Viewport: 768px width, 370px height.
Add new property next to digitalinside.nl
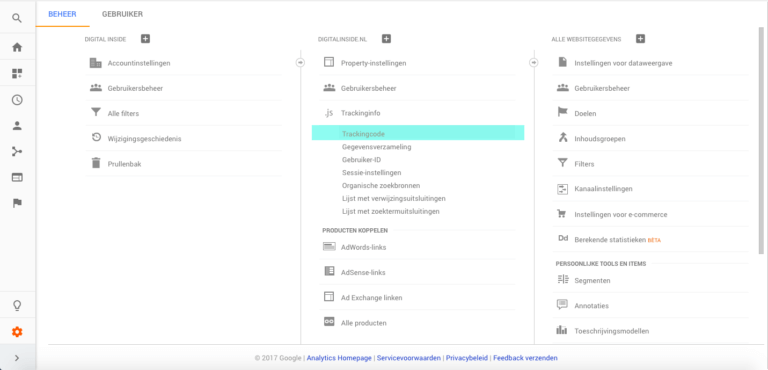(386, 39)
